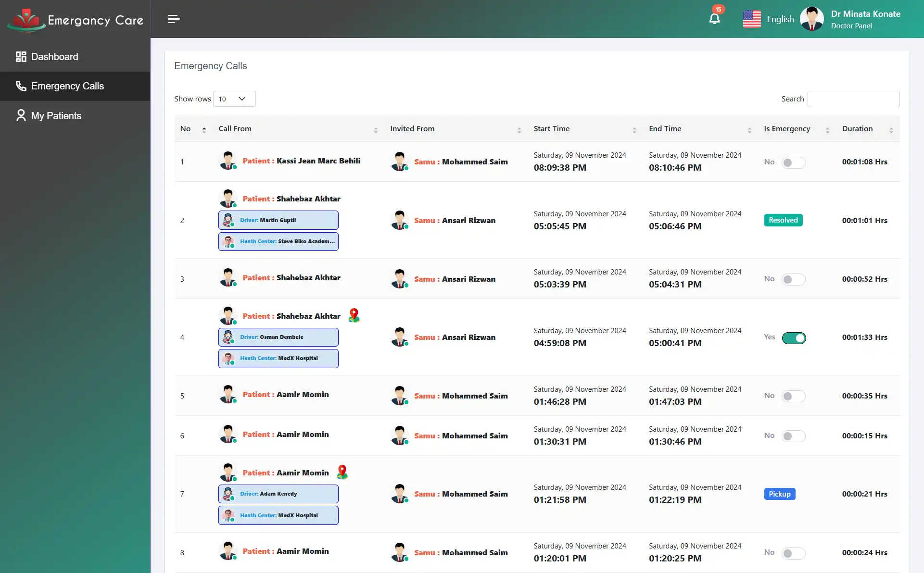Open Dashboard from the sidebar
Screen dimensions: 924x573
tap(54, 57)
